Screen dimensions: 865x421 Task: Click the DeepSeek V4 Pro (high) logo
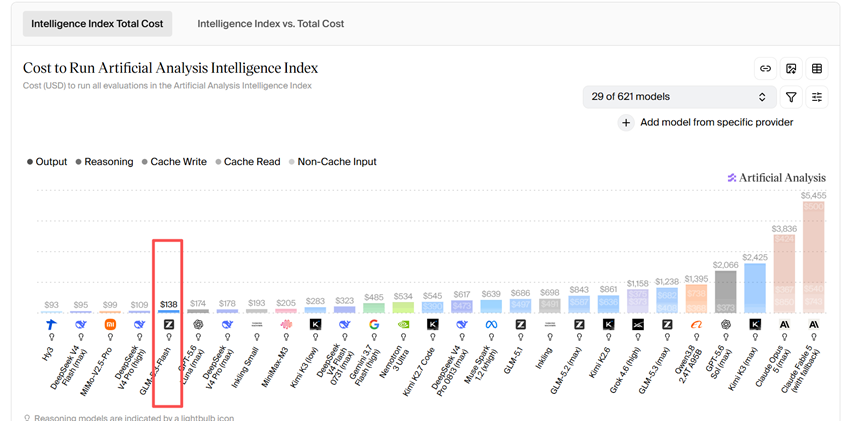point(140,324)
